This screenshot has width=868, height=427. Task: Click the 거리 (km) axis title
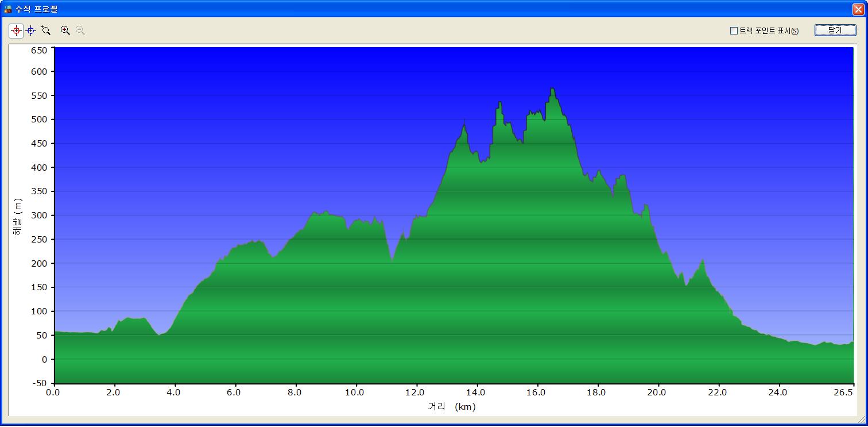coord(452,407)
